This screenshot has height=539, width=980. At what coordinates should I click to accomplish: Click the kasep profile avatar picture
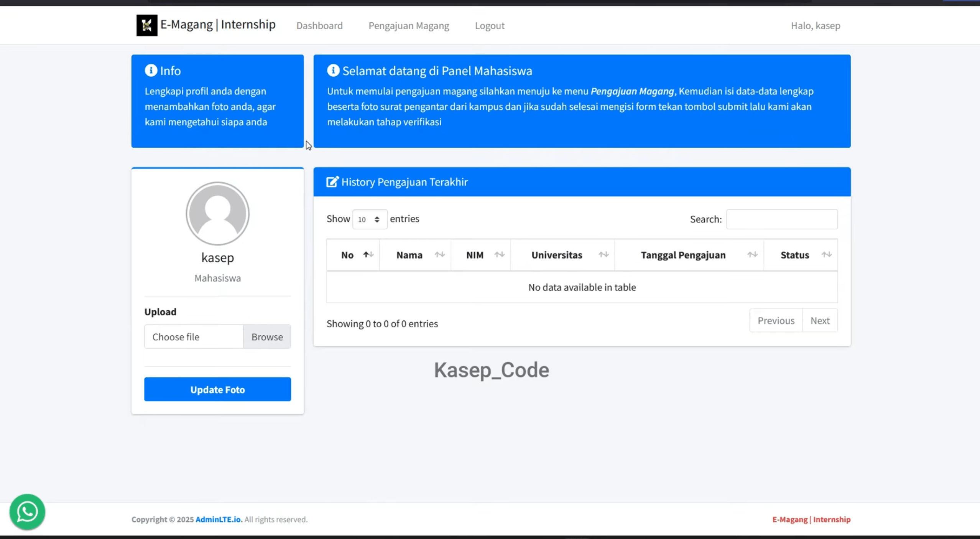pyautogui.click(x=218, y=214)
